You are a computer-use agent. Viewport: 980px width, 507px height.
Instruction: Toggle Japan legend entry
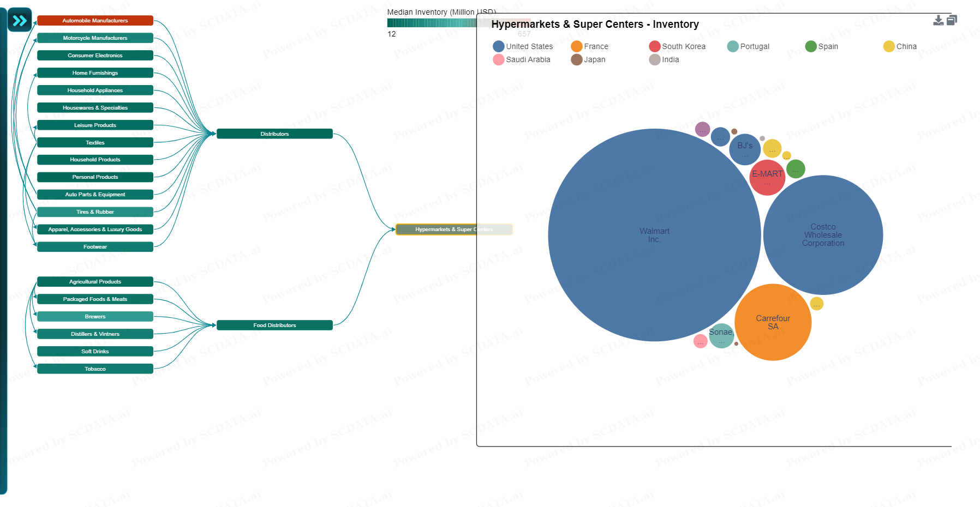click(588, 59)
